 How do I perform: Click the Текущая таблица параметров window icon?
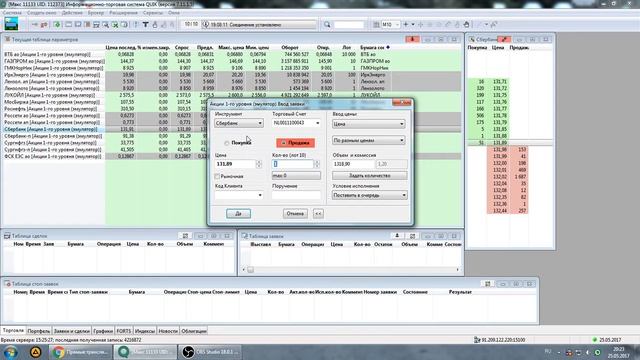pyautogui.click(x=7, y=40)
